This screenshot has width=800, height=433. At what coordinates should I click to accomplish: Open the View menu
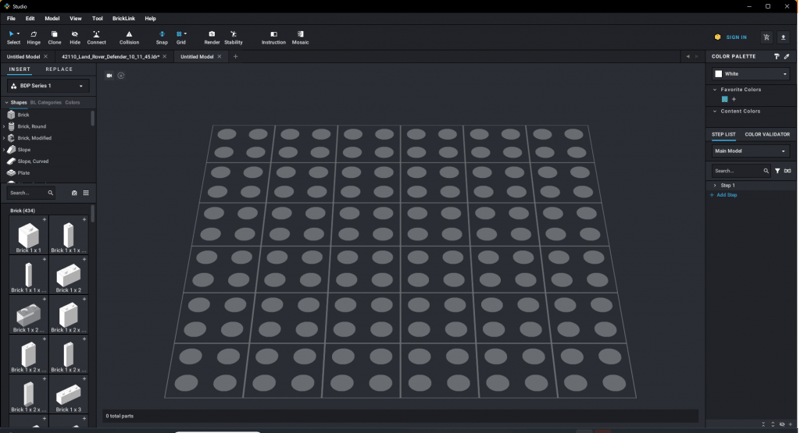pos(76,18)
